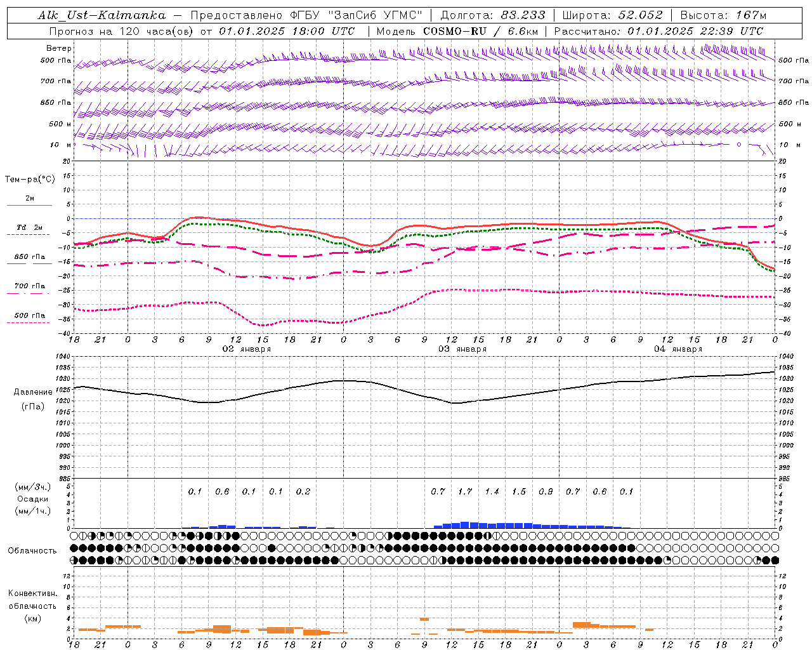The height and width of the screenshot is (650, 812).
Task: Click the (гПа) unit under Давление
Action: tap(32, 407)
